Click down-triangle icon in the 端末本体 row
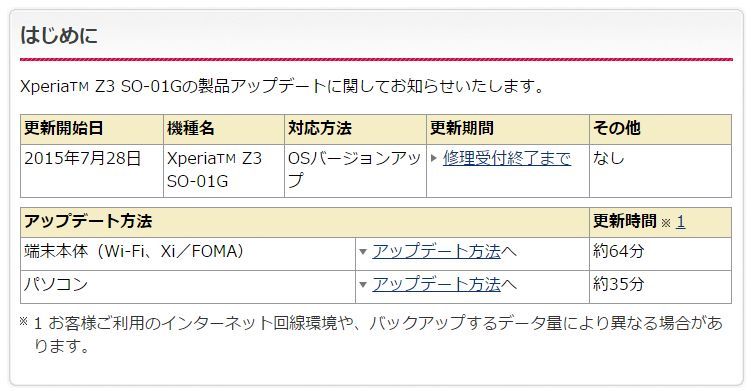Viewport: 755px width, 391px height. [364, 251]
